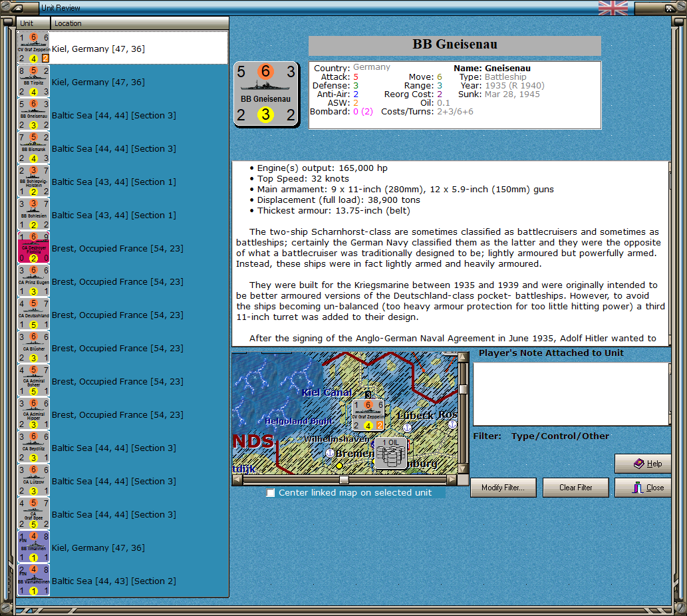Image resolution: width=687 pixels, height=616 pixels.
Task: Click the large BB Gneisenau counter in details
Action: point(267,94)
